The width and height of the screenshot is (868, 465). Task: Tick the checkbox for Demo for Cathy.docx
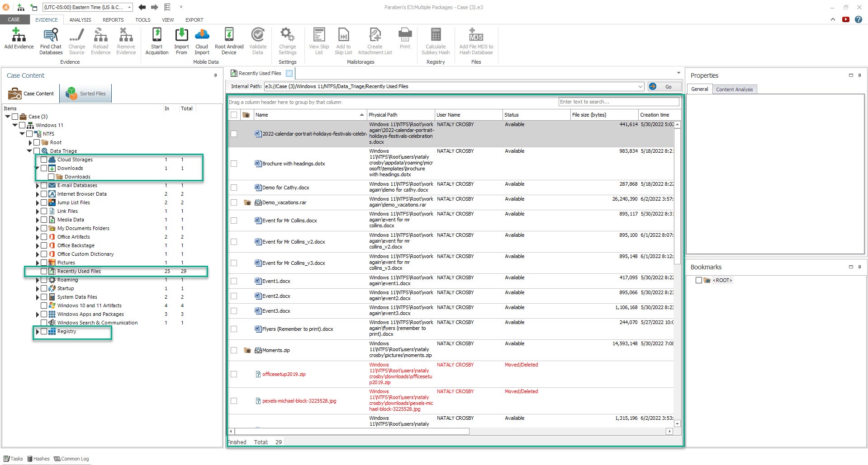234,188
